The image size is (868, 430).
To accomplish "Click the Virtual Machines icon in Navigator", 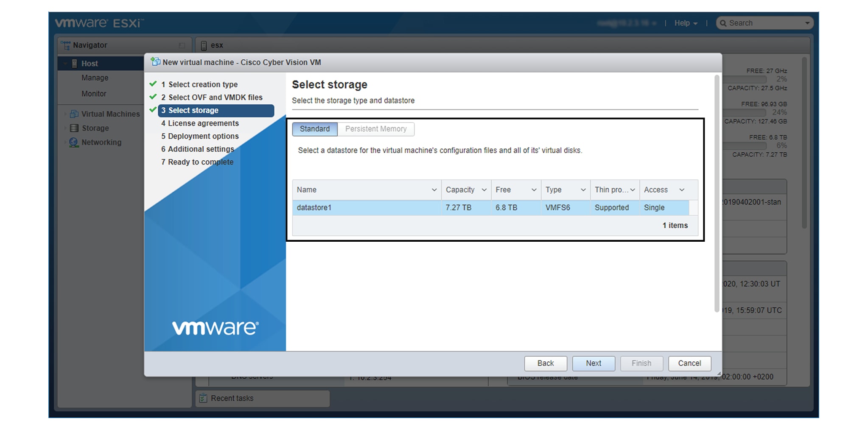I will coord(74,114).
